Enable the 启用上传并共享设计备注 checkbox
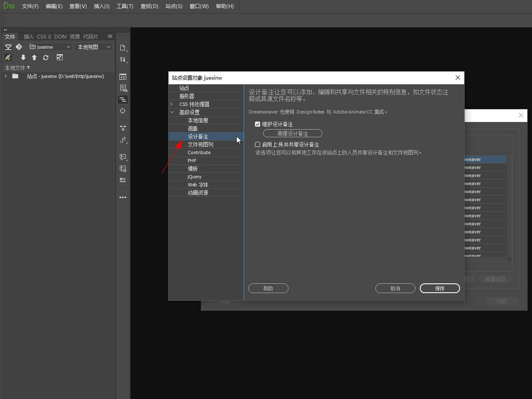This screenshot has width=532, height=399. (258, 144)
